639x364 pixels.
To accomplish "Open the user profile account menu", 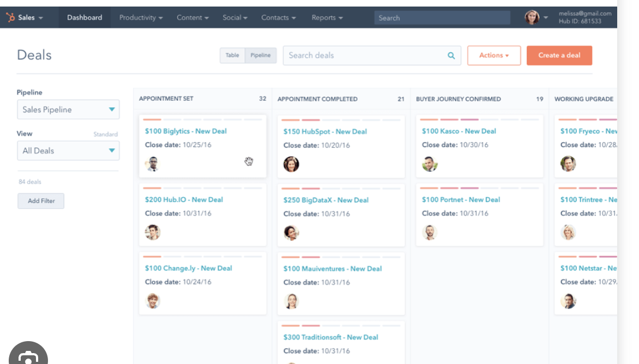I will click(536, 17).
